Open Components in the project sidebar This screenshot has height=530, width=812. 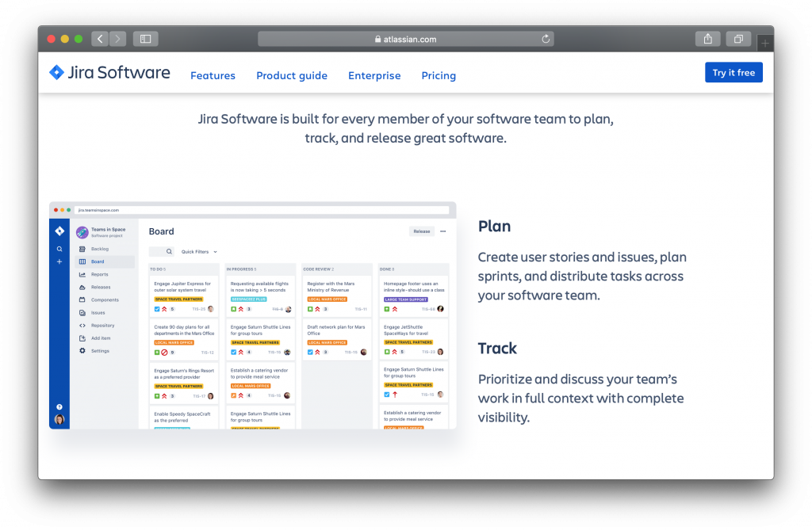coord(105,299)
